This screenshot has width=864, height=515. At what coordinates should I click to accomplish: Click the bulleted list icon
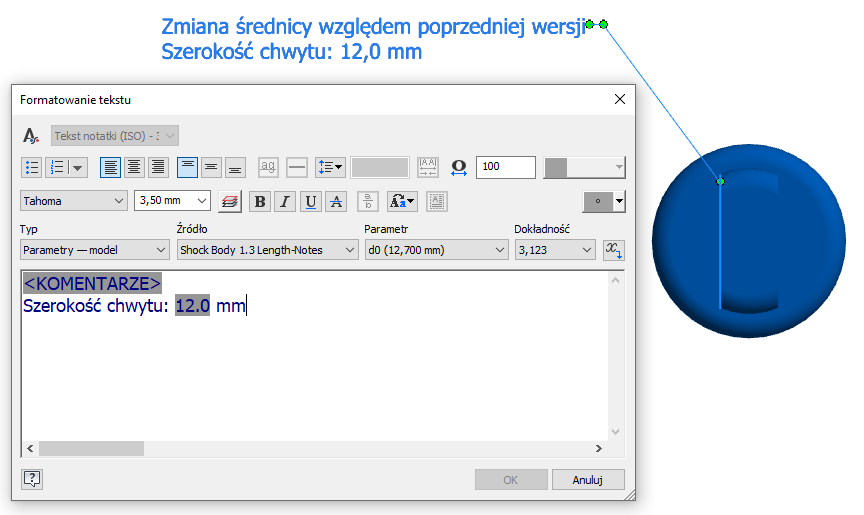(31, 167)
